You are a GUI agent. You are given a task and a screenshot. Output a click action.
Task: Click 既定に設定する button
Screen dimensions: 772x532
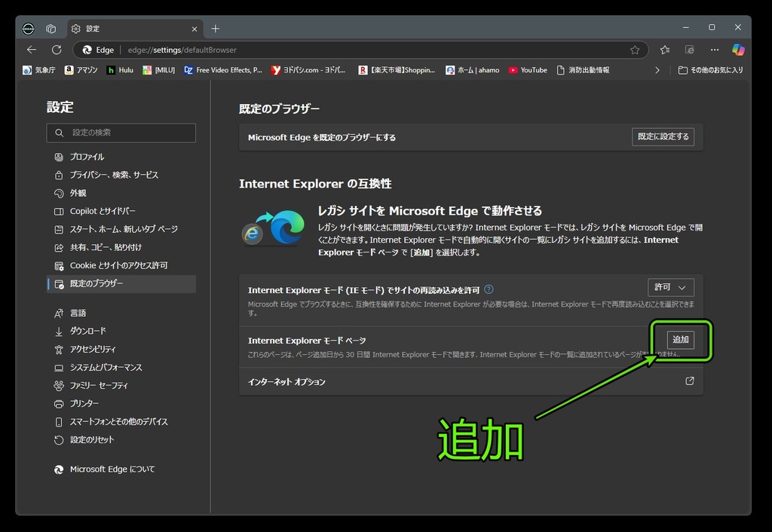pyautogui.click(x=663, y=137)
